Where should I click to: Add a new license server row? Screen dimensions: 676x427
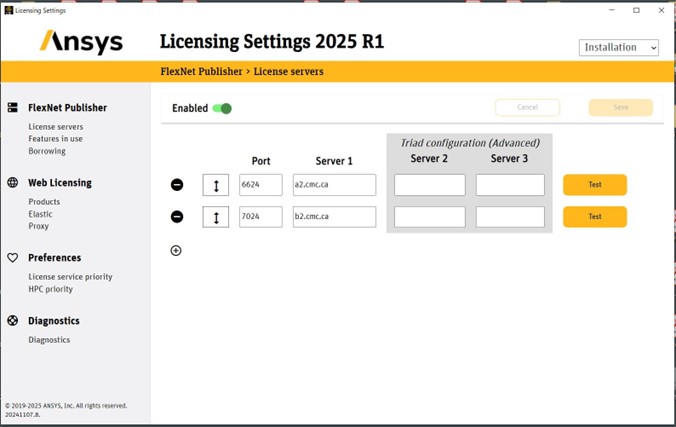[x=176, y=251]
